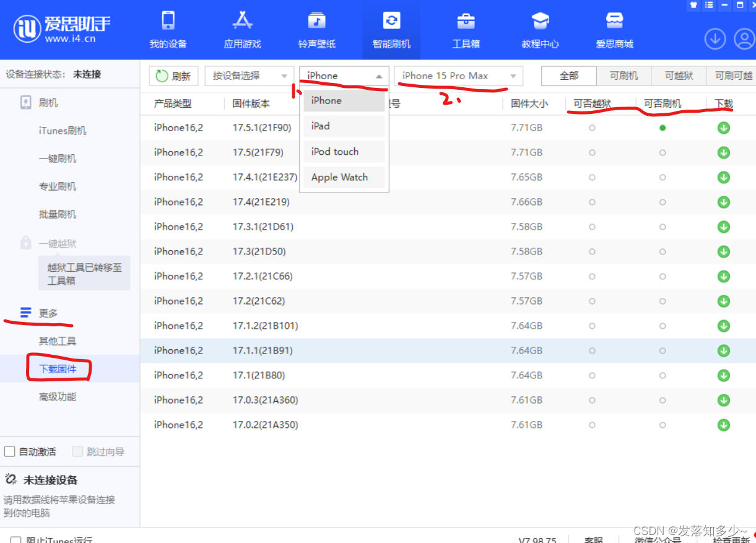756x543 pixels.
Task: Click the i4 爱思助手 logo
Action: tap(62, 28)
